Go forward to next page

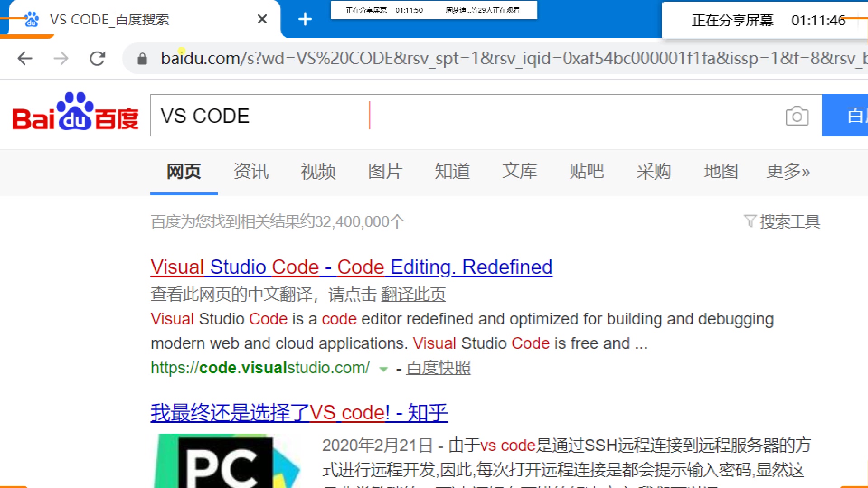click(61, 58)
